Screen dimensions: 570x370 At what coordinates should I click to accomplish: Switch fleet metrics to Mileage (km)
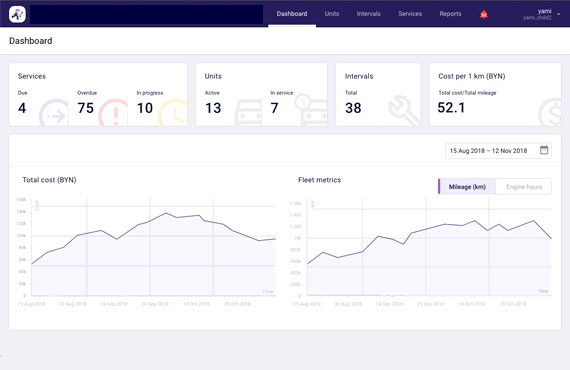click(x=467, y=187)
